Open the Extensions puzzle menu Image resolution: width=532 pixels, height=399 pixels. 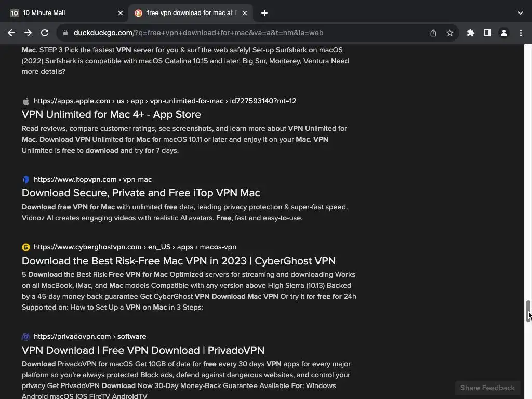click(x=471, y=33)
